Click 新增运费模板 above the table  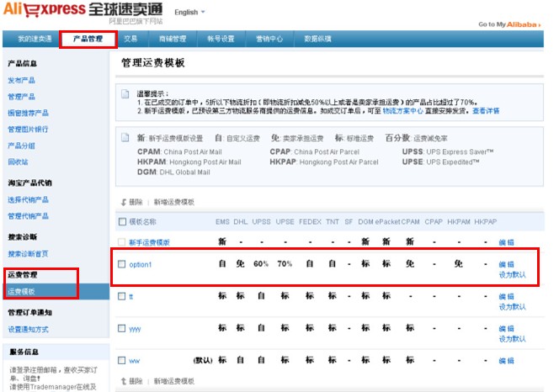point(174,202)
